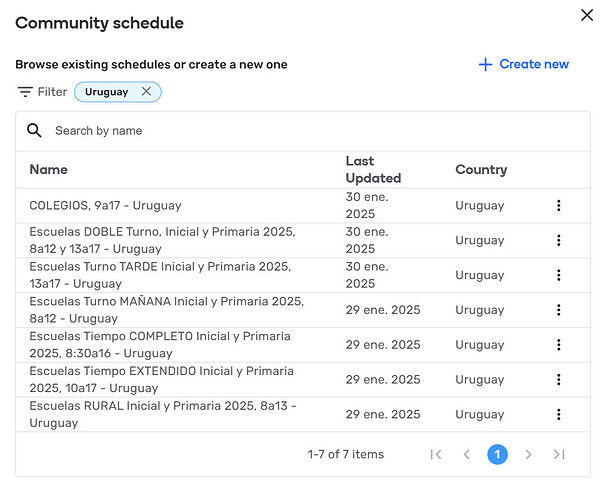Open options menu for Escuelas Tiempo COMPLETO row
This screenshot has width=602, height=500.
pyautogui.click(x=558, y=345)
